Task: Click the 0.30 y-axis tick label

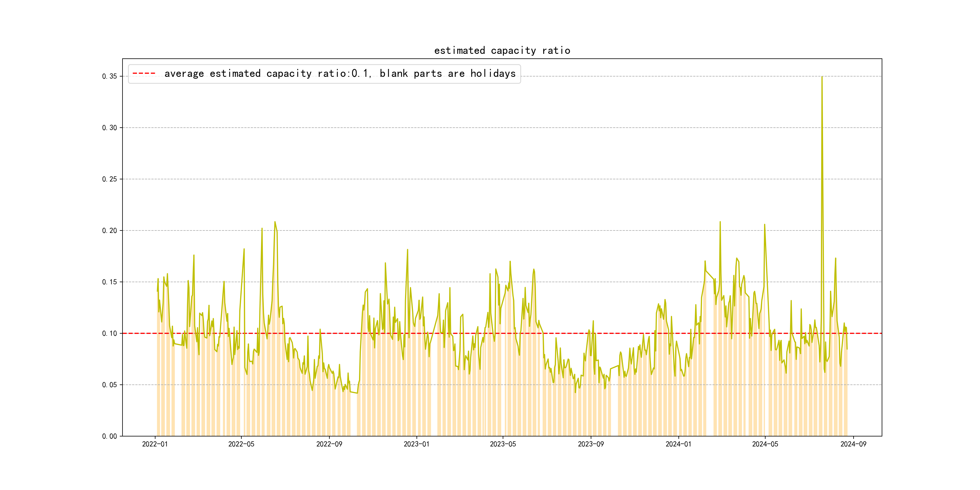Action: point(109,128)
